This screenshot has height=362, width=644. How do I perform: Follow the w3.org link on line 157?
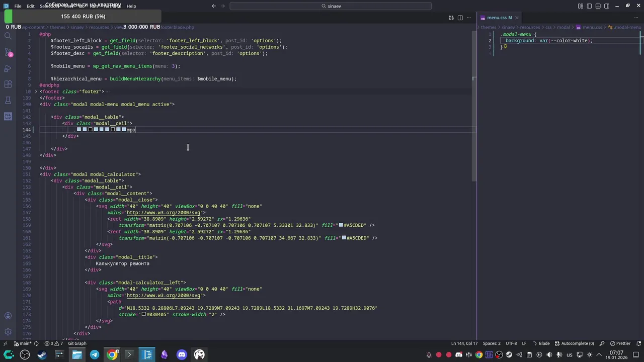(x=164, y=213)
